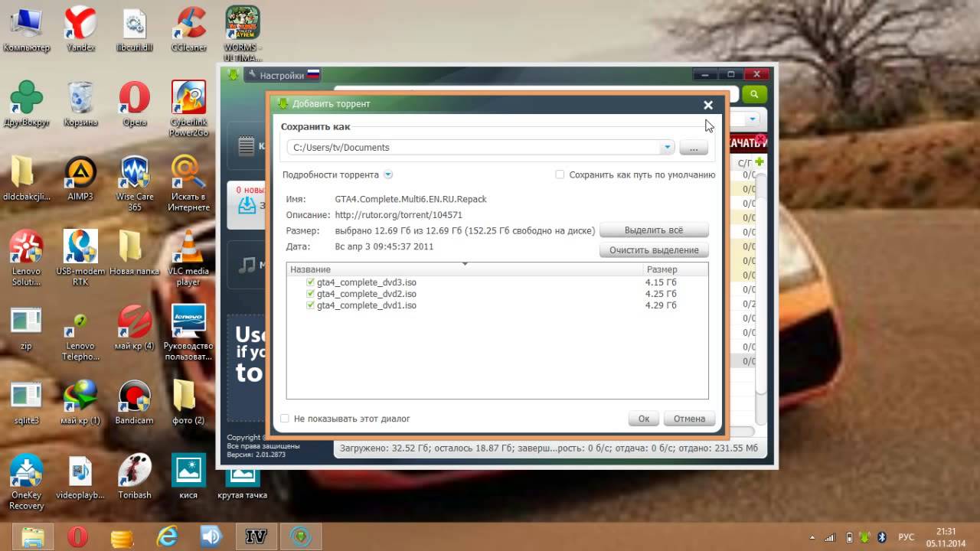Click the РУС language indicator
Screen dimensions: 980x551
pyautogui.click(x=906, y=536)
